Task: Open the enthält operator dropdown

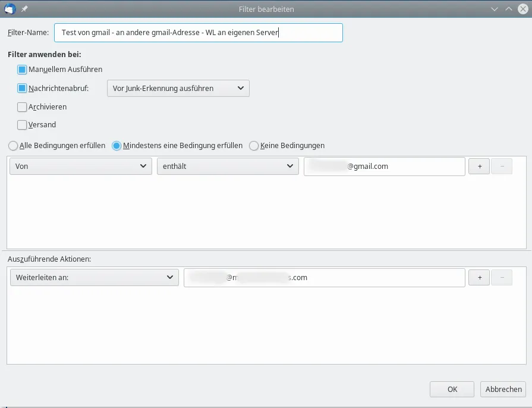Action: pyautogui.click(x=228, y=166)
